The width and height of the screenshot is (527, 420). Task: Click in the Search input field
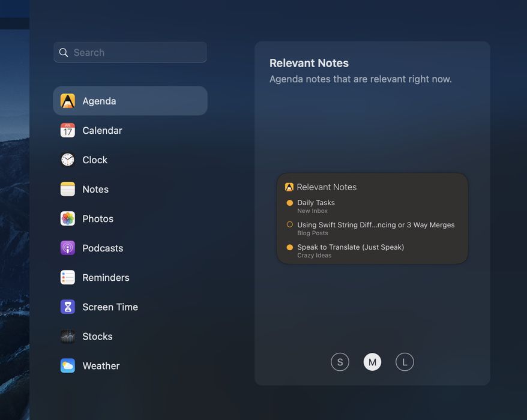tap(130, 52)
